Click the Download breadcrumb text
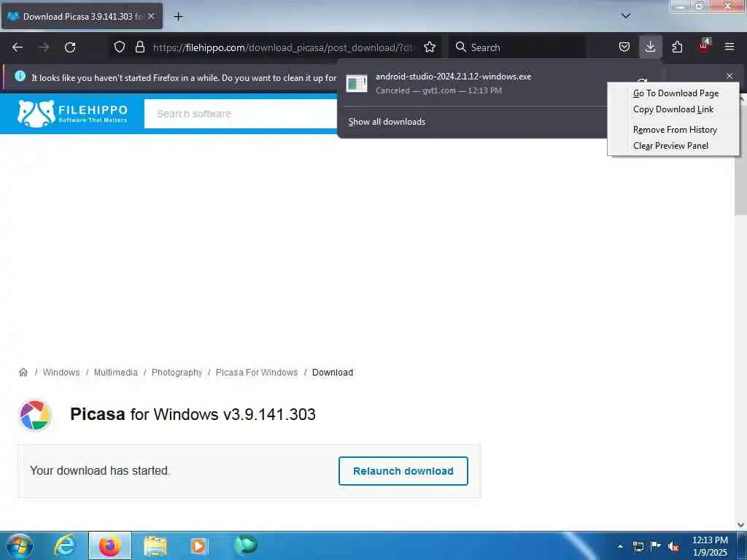This screenshot has height=560, width=747. pyautogui.click(x=333, y=373)
